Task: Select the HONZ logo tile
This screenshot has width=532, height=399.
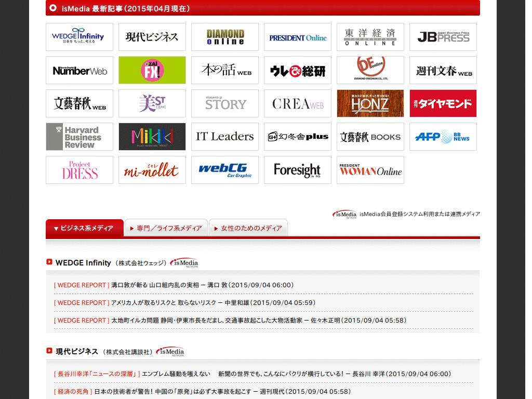Action: point(370,103)
